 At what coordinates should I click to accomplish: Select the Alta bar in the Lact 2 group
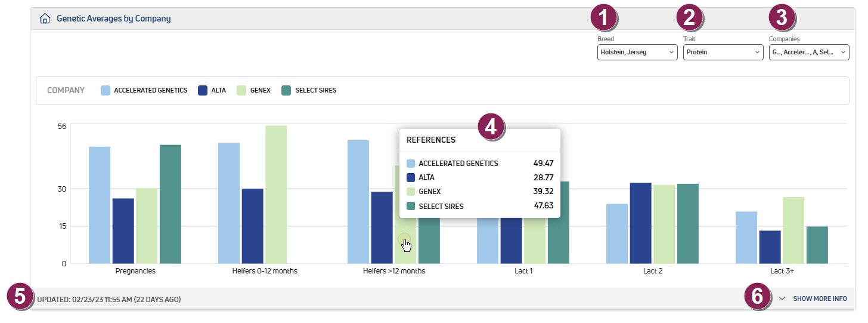coord(640,223)
